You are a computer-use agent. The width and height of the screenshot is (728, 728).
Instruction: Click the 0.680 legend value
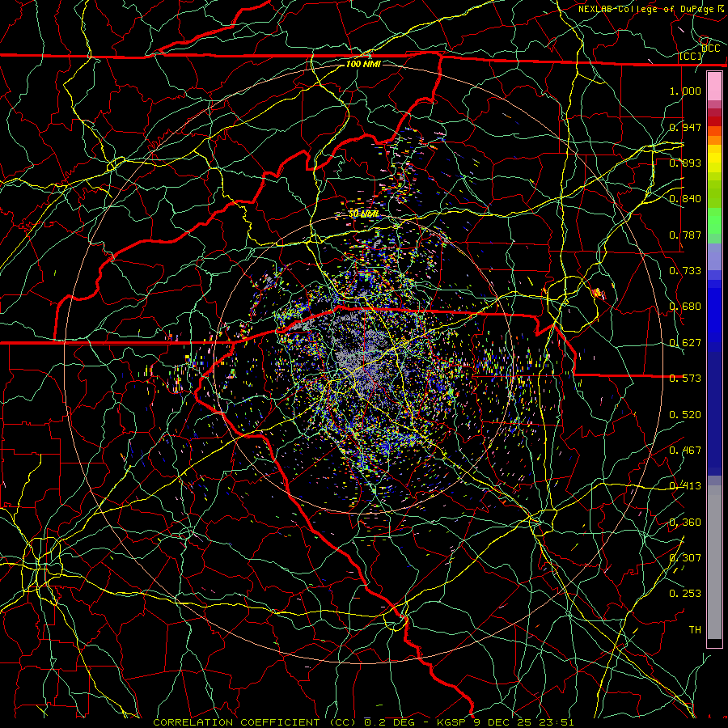pos(685,307)
